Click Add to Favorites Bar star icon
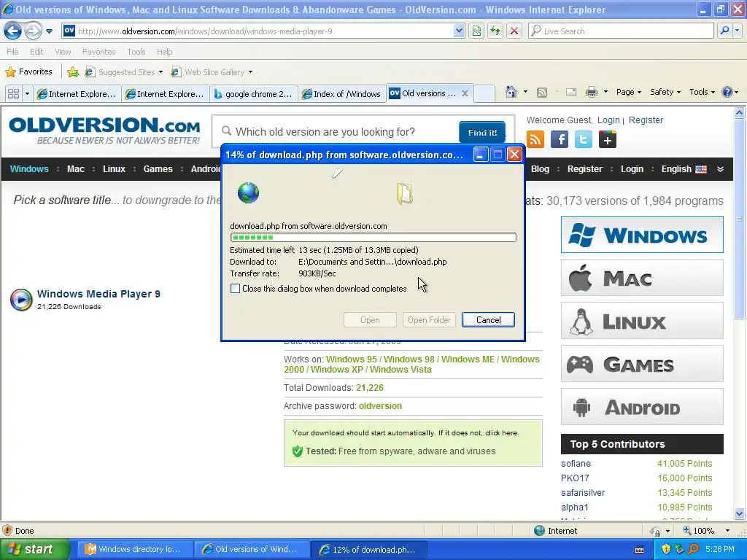The image size is (747, 560). click(x=73, y=72)
